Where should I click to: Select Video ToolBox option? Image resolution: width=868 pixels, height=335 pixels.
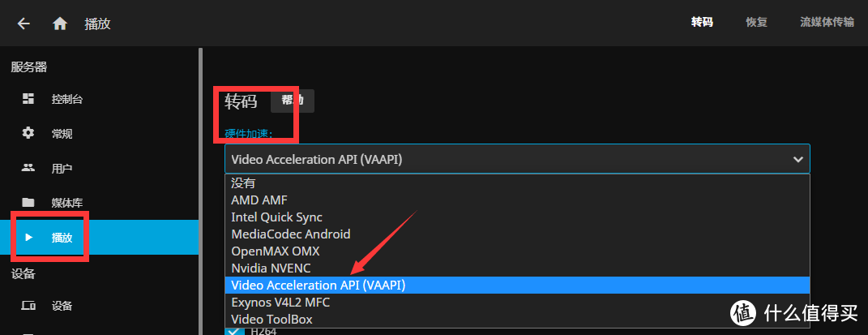click(517, 320)
